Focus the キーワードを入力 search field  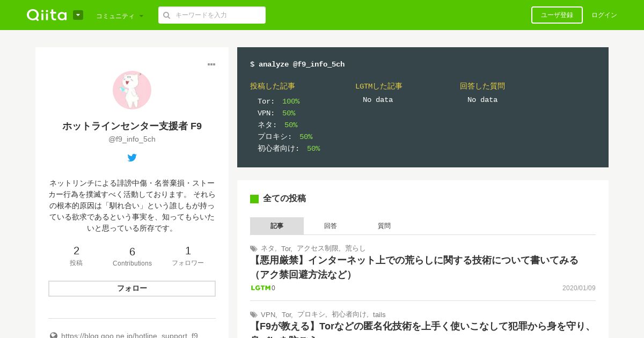point(212,15)
